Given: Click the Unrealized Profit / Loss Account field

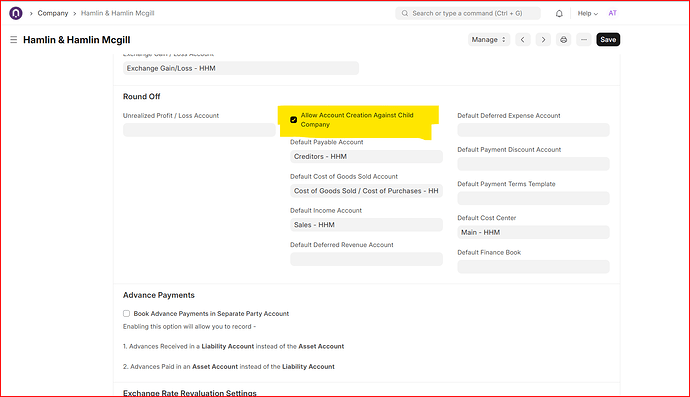Looking at the screenshot, I should 199,130.
